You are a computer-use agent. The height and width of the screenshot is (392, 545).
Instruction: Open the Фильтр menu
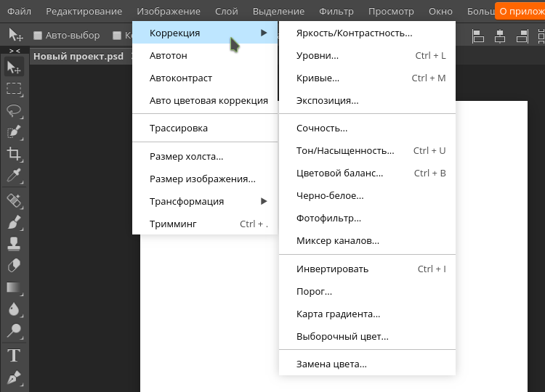click(x=336, y=12)
